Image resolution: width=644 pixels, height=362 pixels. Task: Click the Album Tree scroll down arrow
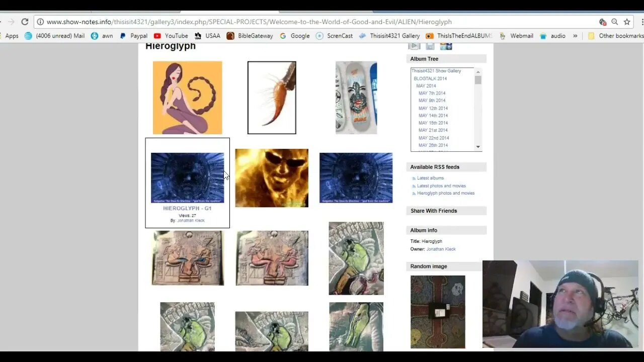478,147
